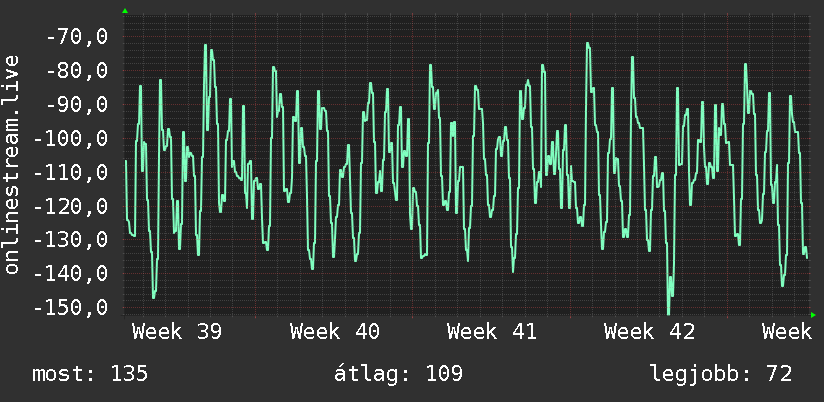Click the '-150,0' y-axis label

pyautogui.click(x=70, y=307)
